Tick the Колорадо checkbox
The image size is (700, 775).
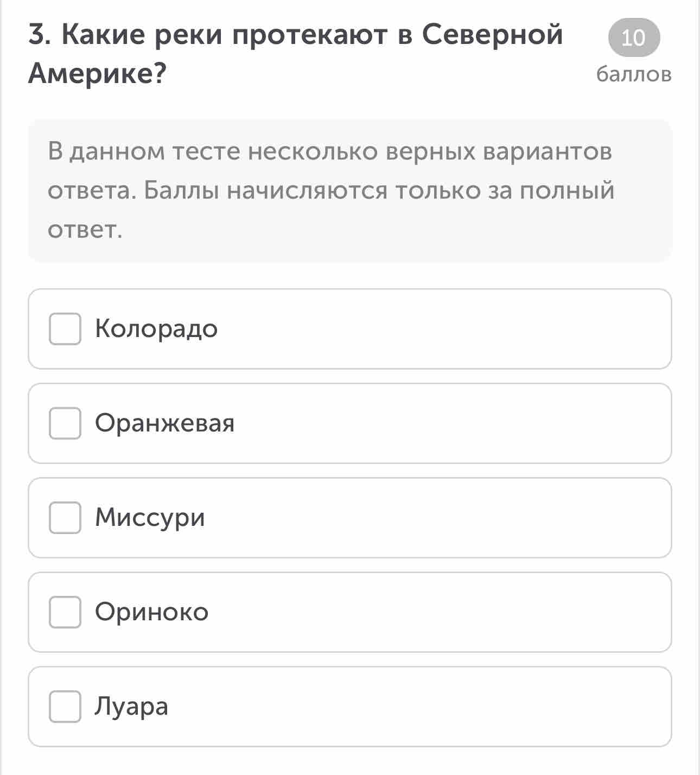click(x=65, y=329)
